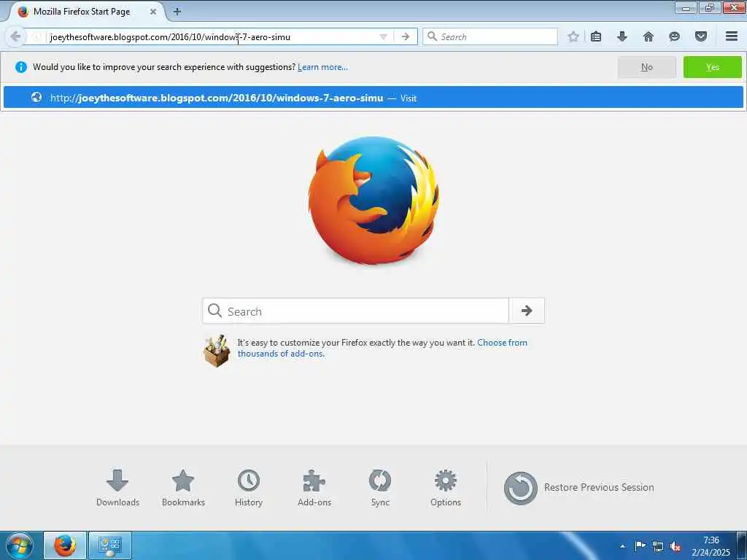Open the hamburger menu
This screenshot has height=560, width=747.
[732, 36]
